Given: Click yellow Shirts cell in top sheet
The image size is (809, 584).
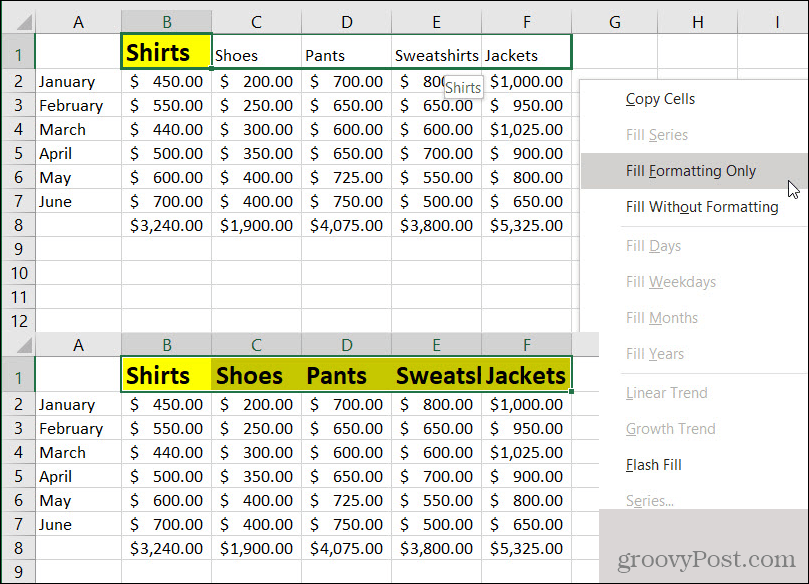Looking at the screenshot, I should pyautogui.click(x=167, y=52).
